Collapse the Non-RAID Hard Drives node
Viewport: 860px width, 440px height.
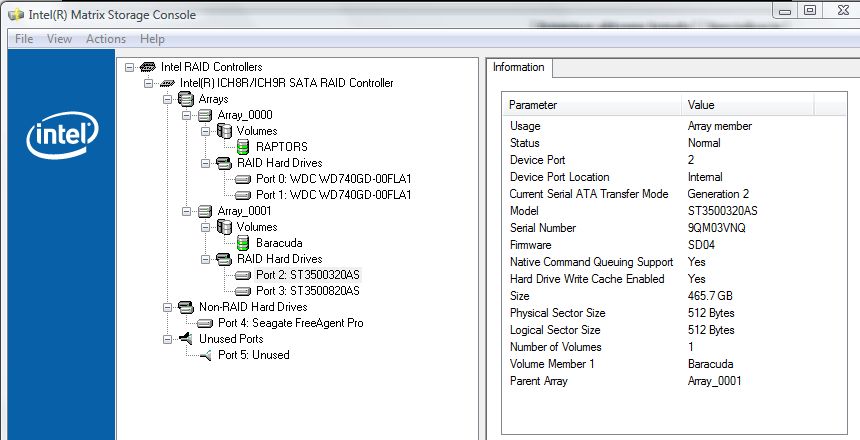pos(167,307)
